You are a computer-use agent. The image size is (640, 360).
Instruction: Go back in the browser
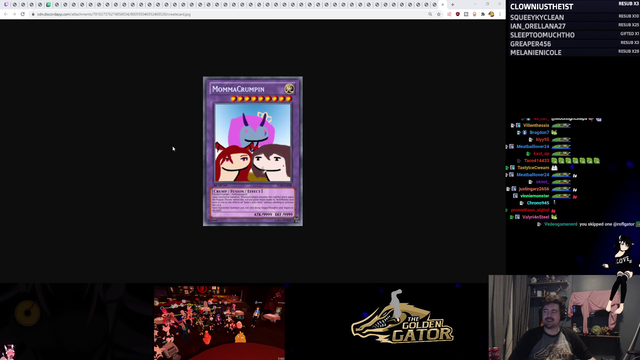[6, 14]
